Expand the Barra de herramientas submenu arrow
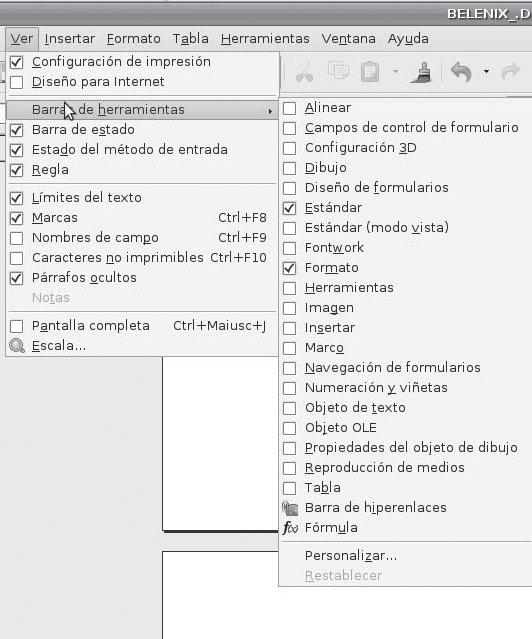This screenshot has height=639, width=532. pos(270,111)
